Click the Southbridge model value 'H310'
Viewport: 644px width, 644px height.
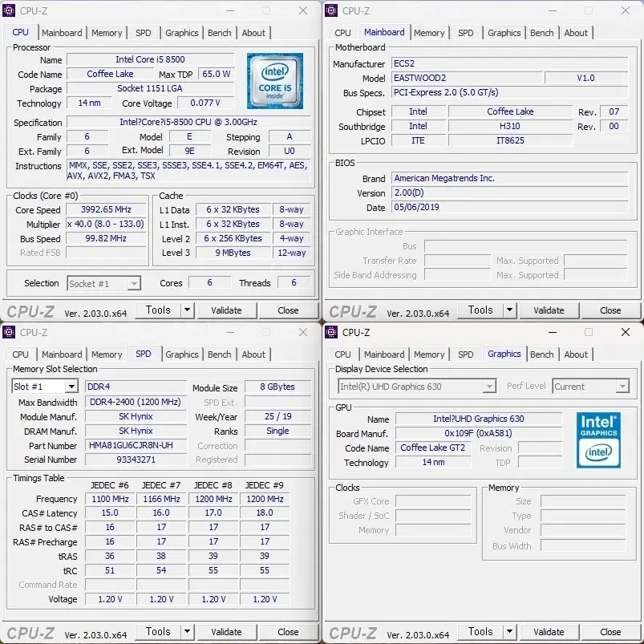(x=510, y=126)
